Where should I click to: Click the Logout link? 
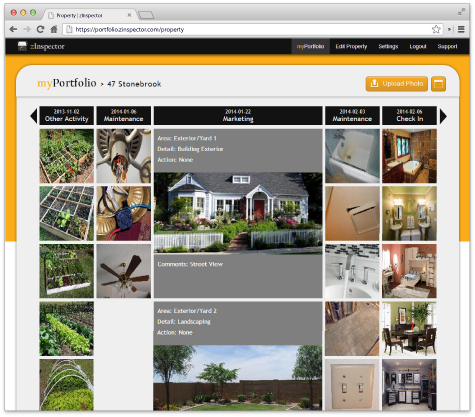click(418, 46)
